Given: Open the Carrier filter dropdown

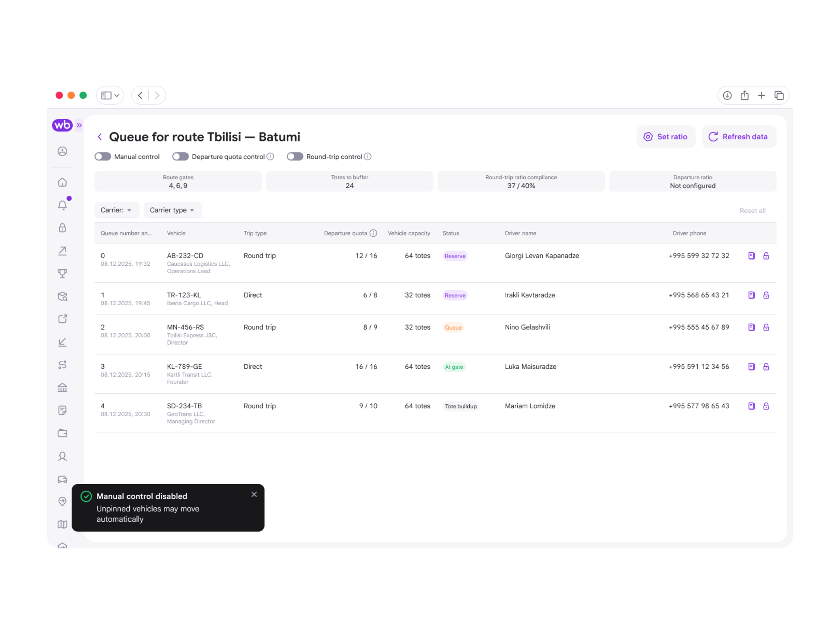Looking at the screenshot, I should (x=117, y=210).
